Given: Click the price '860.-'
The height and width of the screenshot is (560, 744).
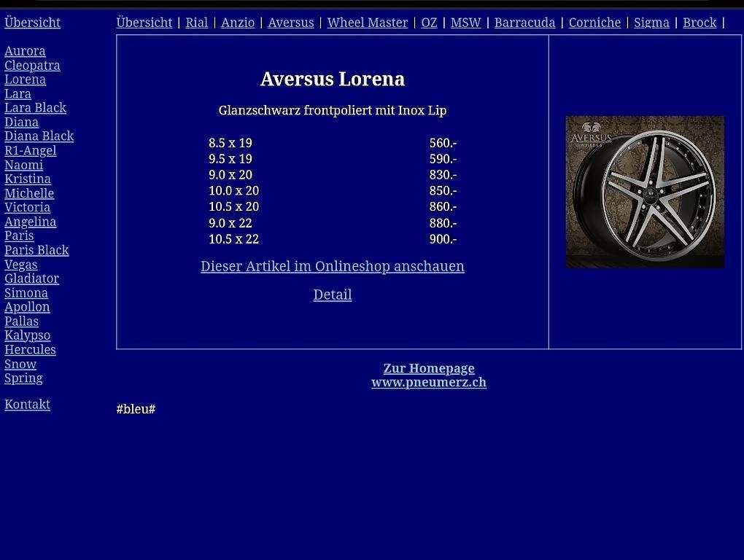Looking at the screenshot, I should 443,207.
